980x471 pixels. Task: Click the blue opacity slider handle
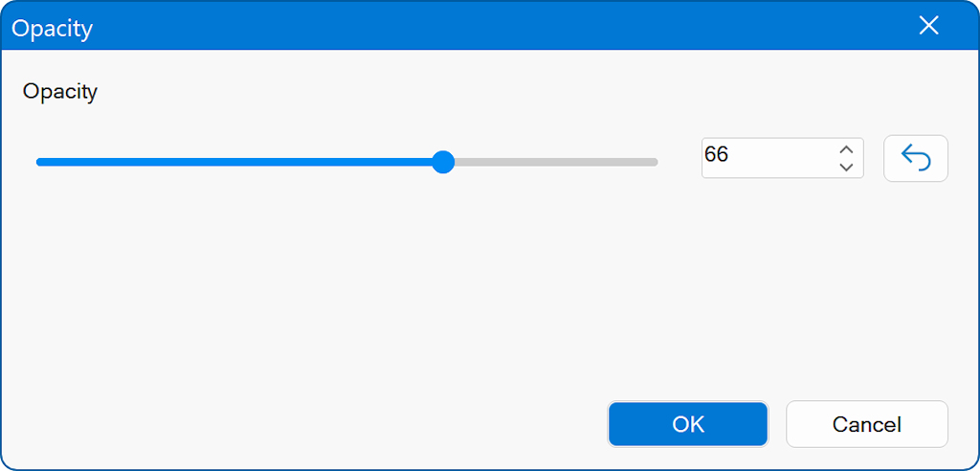coord(442,162)
